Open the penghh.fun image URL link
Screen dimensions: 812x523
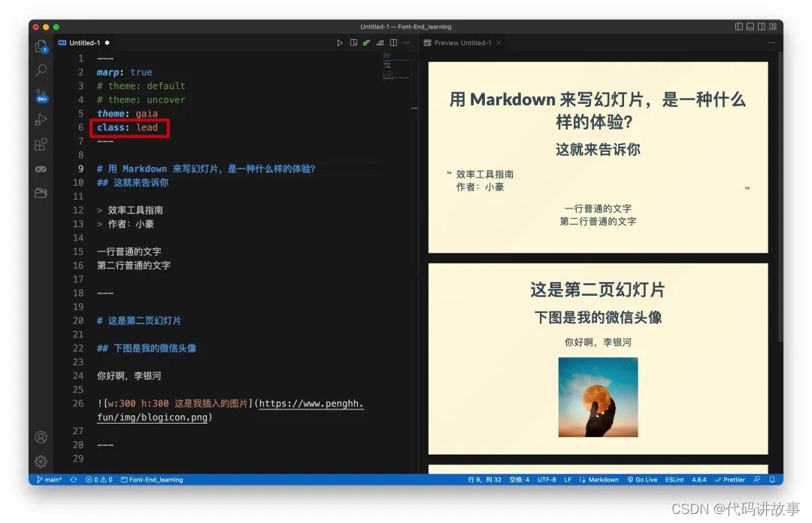[311, 403]
